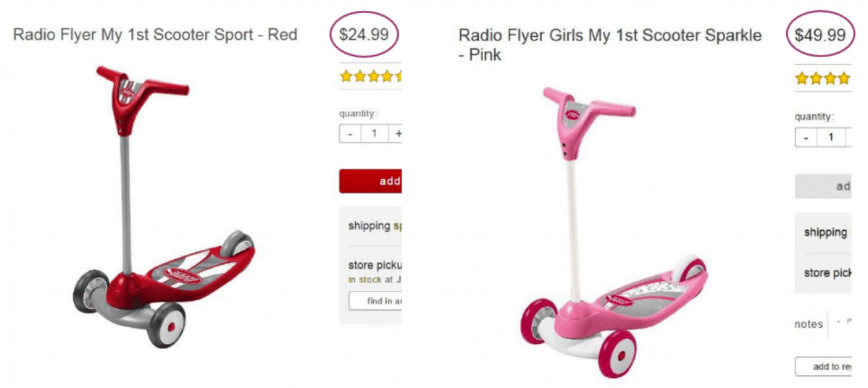Click the $49.99 price
Screen dimensions: 868x388
click(820, 35)
